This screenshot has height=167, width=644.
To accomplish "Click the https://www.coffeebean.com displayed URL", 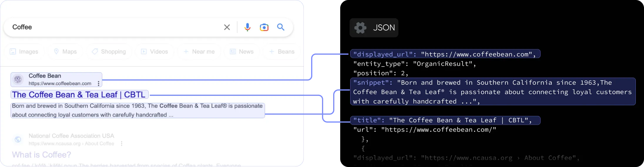I will click(x=60, y=83).
